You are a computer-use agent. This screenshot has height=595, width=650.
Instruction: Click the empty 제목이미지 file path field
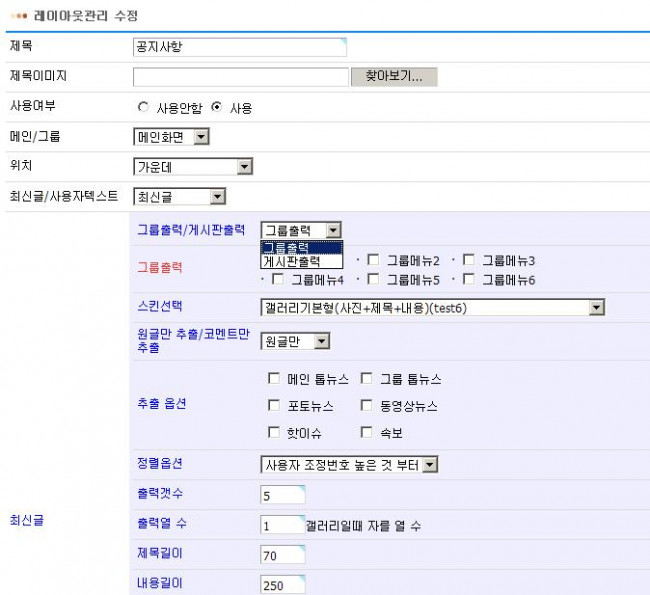pos(239,77)
